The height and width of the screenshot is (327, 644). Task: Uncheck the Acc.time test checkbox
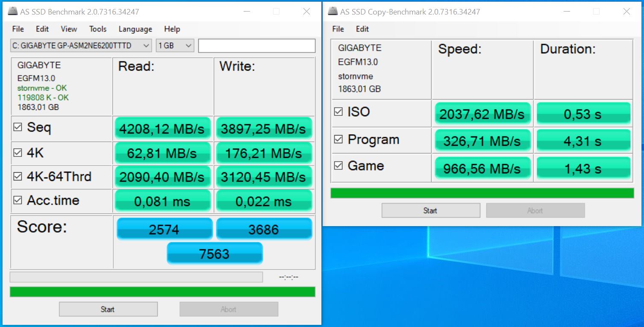tap(18, 200)
